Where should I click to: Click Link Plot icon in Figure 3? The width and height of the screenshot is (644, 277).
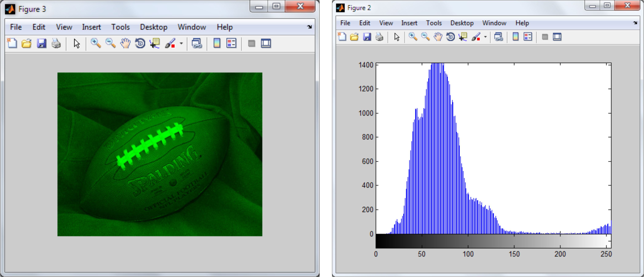pos(197,43)
